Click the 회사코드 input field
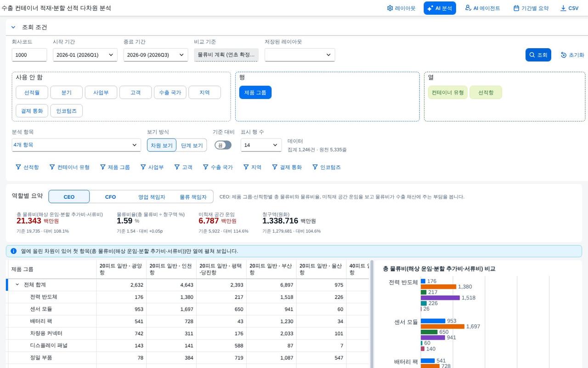This screenshot has width=588, height=368. [x=29, y=55]
